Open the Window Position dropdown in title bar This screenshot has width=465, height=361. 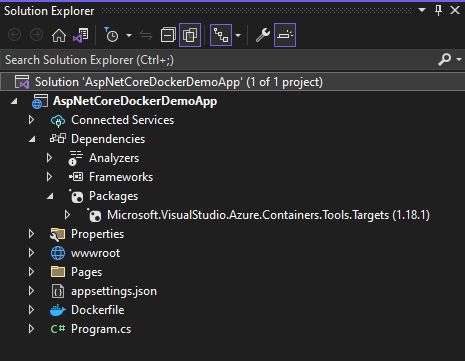coord(422,10)
